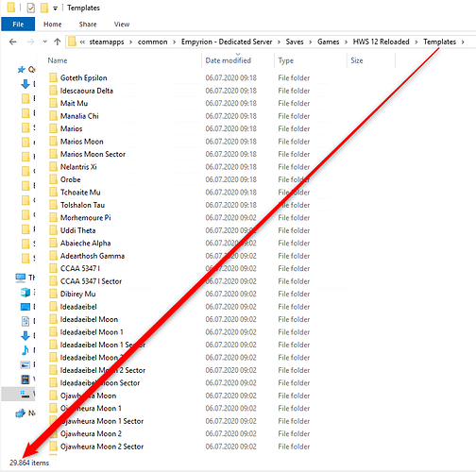Screen dimensions: 476x472
Task: Select the Marios folder icon
Action: click(53, 128)
